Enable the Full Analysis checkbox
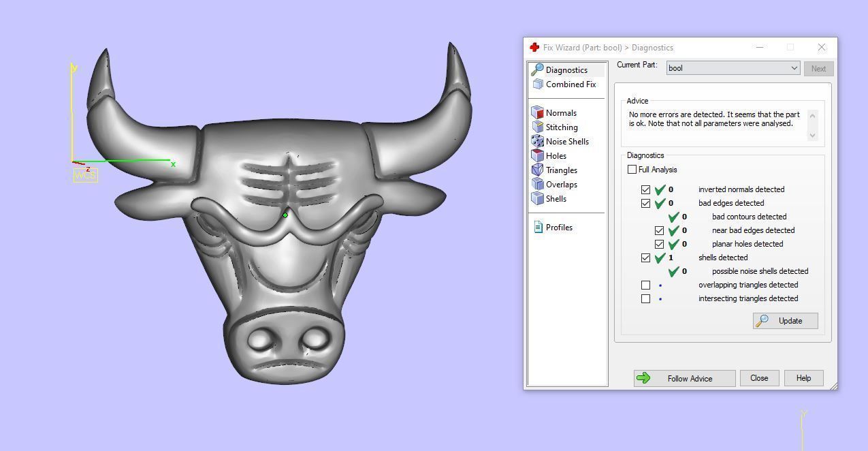Viewport: 868px width, 451px height. tap(632, 170)
